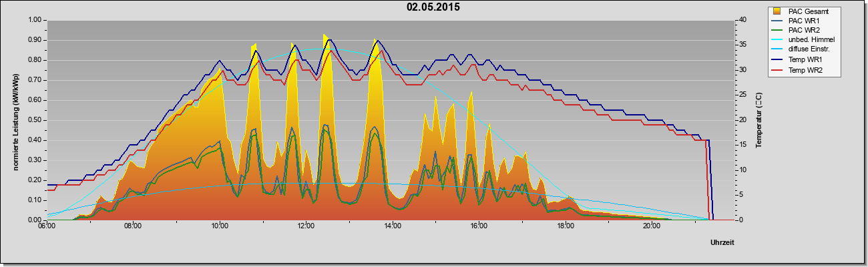This screenshot has width=868, height=267.
Task: Click the Temperatur axis title
Action: tap(758, 120)
